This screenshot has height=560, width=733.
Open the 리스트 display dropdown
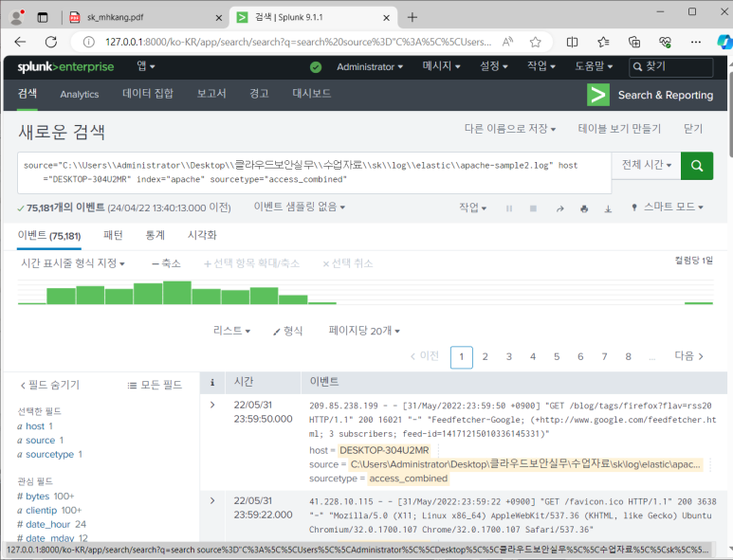(232, 331)
